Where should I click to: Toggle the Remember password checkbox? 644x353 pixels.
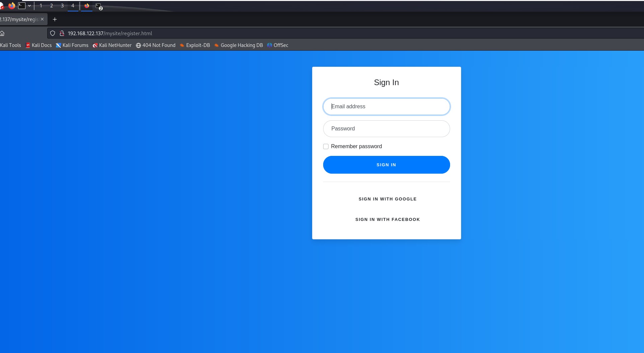click(326, 146)
